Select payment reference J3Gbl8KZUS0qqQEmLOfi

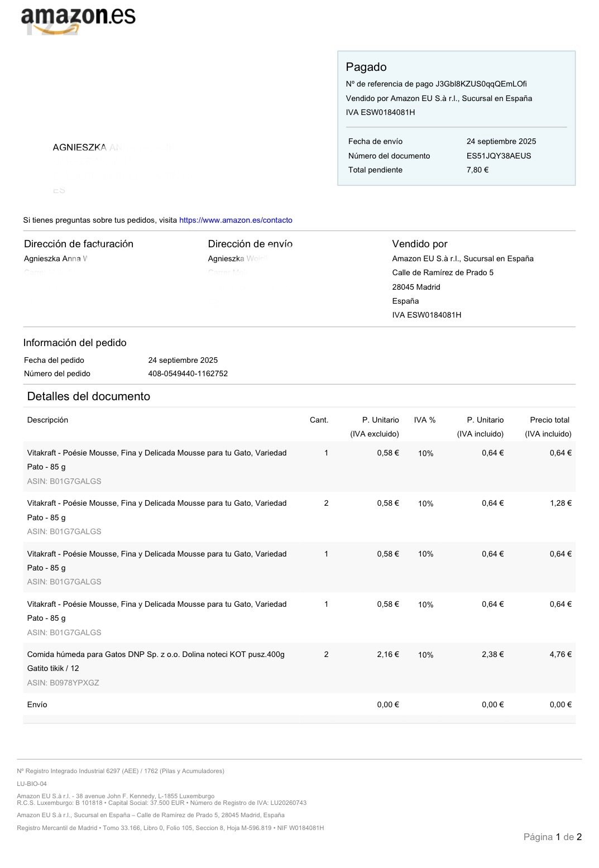click(x=481, y=84)
